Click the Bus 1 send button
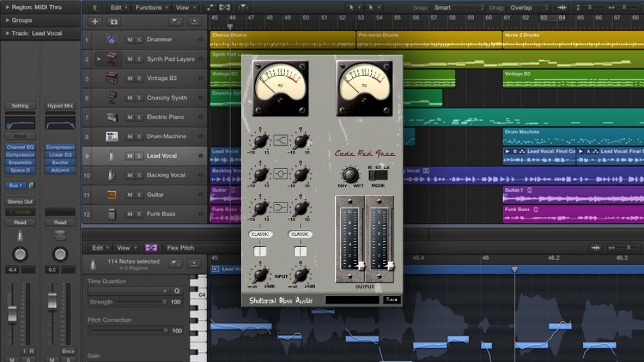Image resolution: width=644 pixels, height=362 pixels. pyautogui.click(x=16, y=185)
